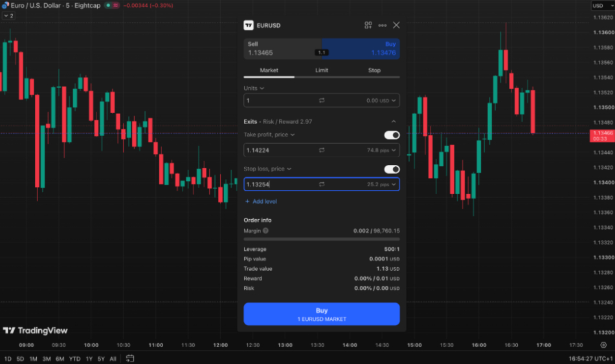Click the TradingView logo in order panel
The width and height of the screenshot is (615, 364).
(249, 25)
